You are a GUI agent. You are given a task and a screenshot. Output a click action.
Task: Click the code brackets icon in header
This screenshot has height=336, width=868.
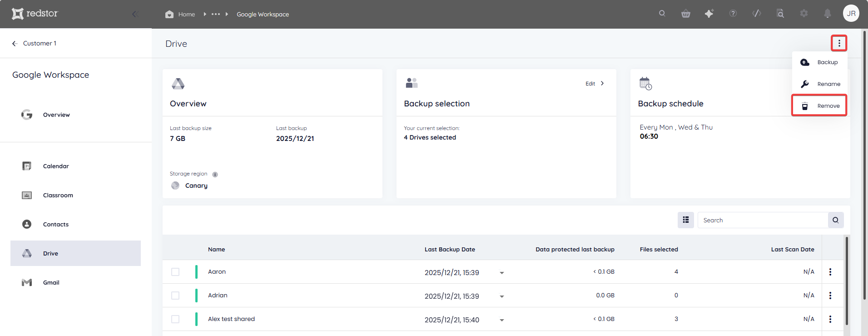(x=757, y=13)
